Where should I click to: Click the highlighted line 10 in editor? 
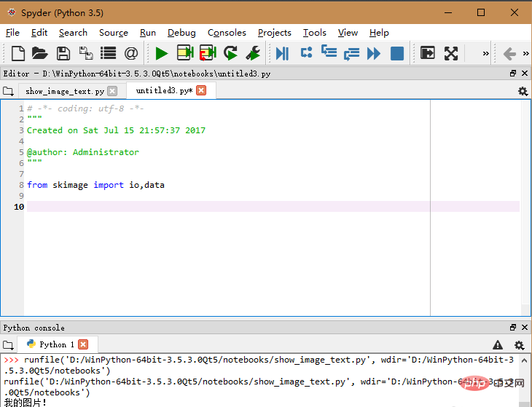pyautogui.click(x=273, y=206)
